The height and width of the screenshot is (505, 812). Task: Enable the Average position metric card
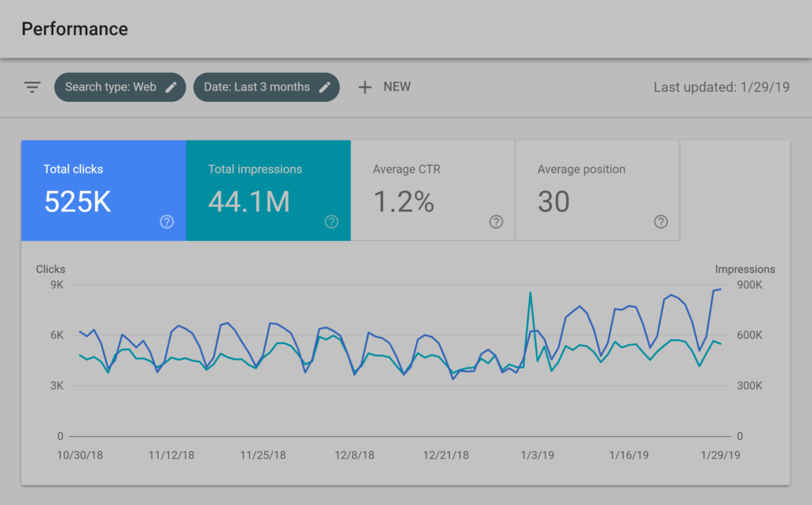(596, 190)
